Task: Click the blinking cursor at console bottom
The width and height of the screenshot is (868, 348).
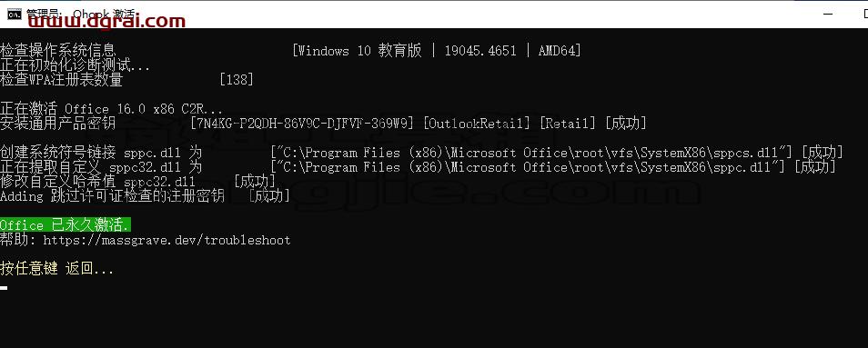Action: coord(4,287)
